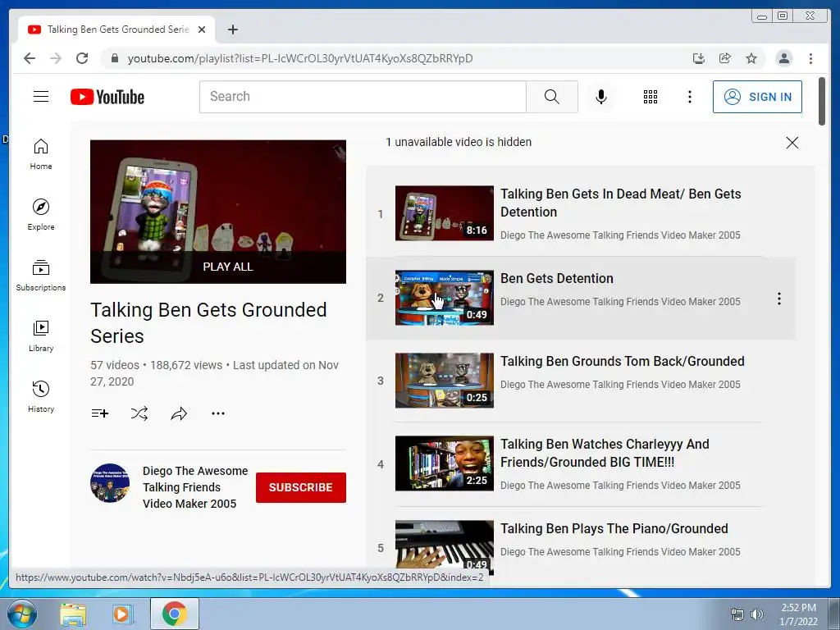Open Chrome three-dot menu
The image size is (840, 630).
810,58
